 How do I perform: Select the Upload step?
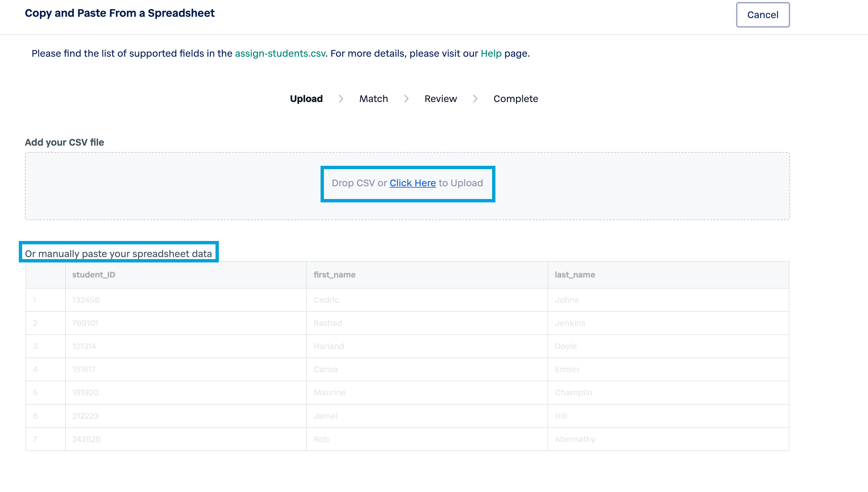pyautogui.click(x=306, y=99)
